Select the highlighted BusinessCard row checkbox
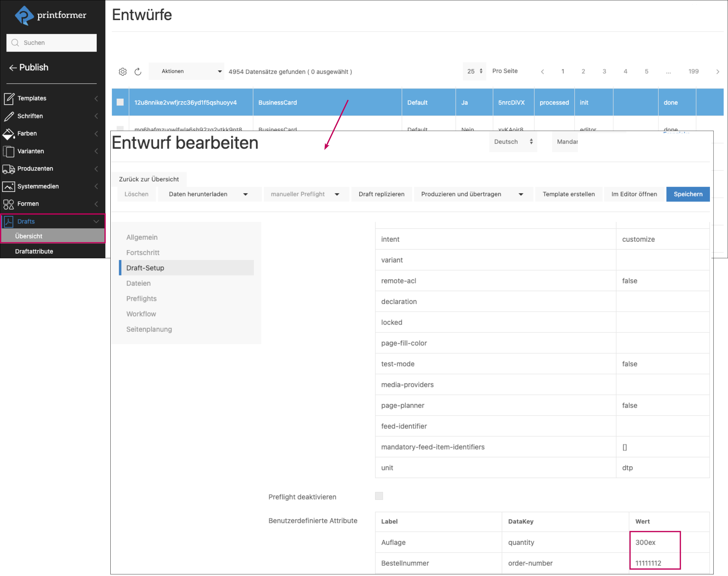 120,102
